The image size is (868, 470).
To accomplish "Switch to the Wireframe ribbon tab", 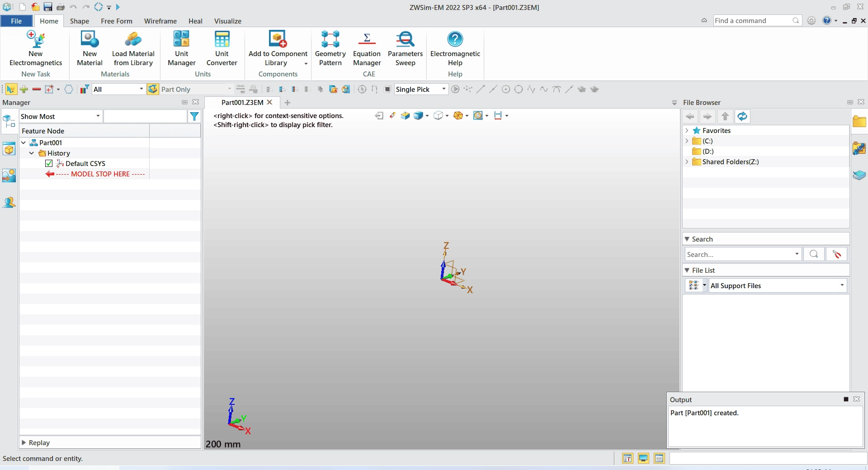I will click(x=160, y=21).
